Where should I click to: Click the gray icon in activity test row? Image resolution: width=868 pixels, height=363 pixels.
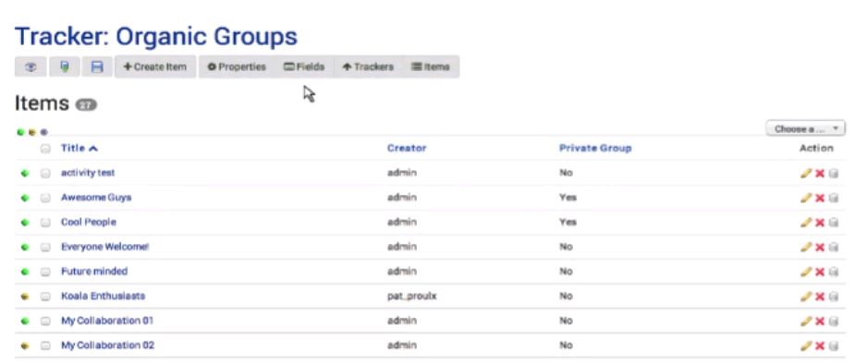833,174
